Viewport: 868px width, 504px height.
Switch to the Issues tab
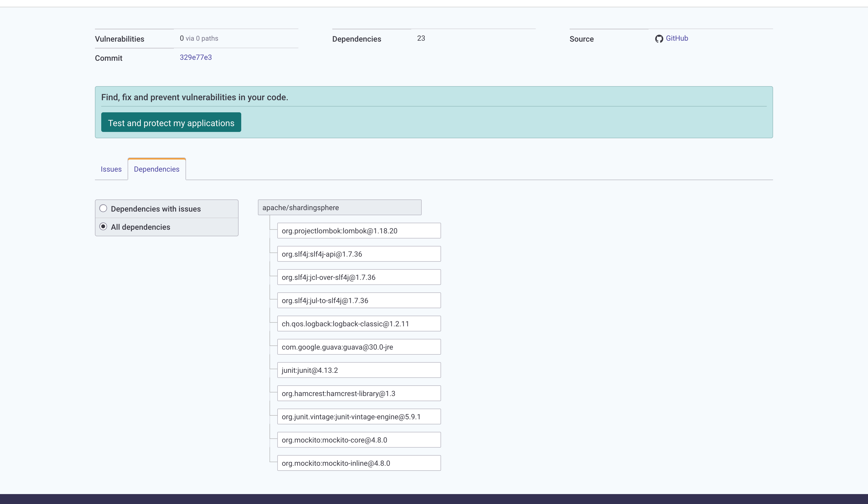click(x=111, y=169)
